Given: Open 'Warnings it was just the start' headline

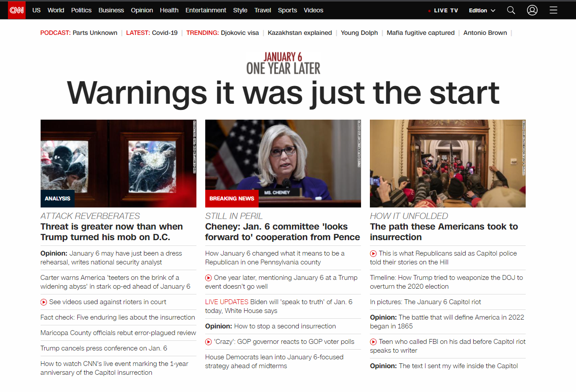Looking at the screenshot, I should pyautogui.click(x=283, y=93).
